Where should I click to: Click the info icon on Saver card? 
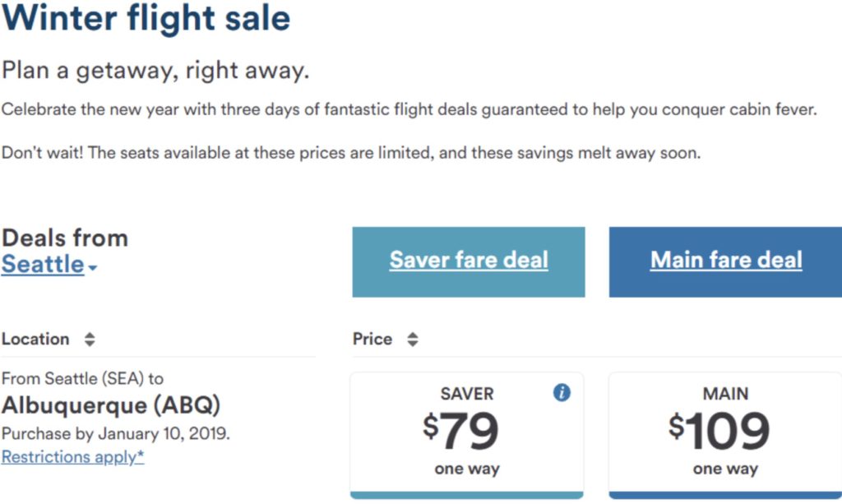562,393
